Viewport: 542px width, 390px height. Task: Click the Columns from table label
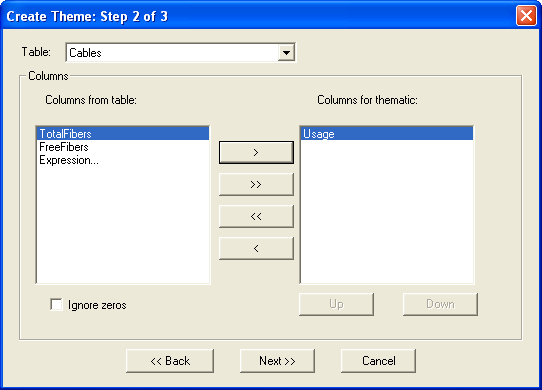pos(91,100)
